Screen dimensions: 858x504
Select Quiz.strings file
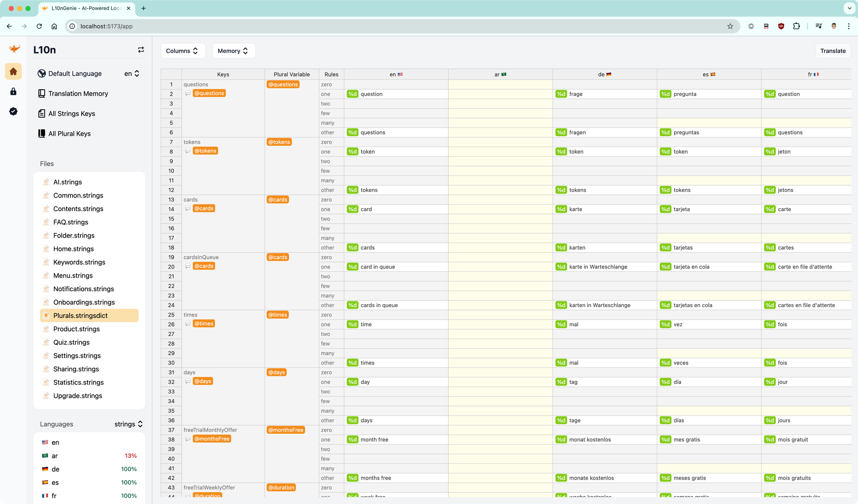click(89, 342)
